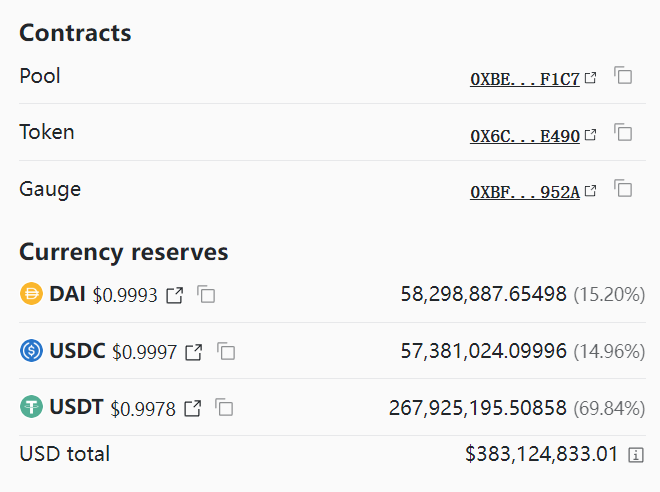
Task: Copy the Gauge contract address
Action: [623, 189]
